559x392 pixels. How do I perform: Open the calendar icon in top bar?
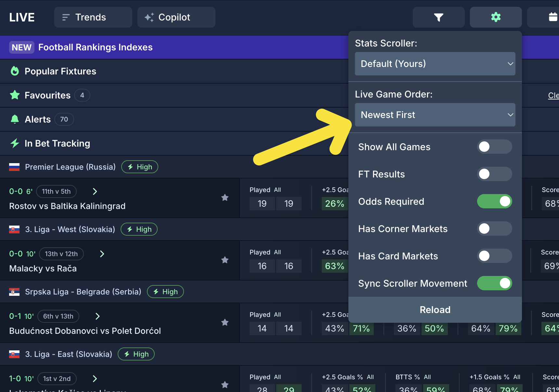pos(552,17)
